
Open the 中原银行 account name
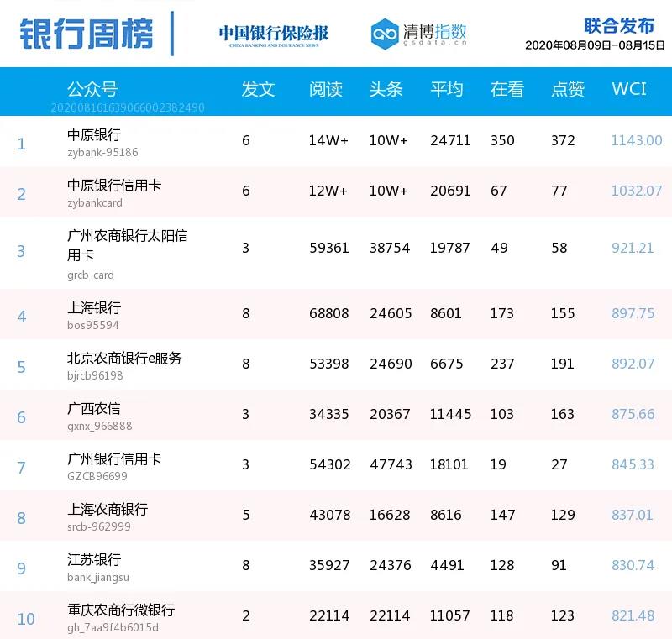pos(94,134)
